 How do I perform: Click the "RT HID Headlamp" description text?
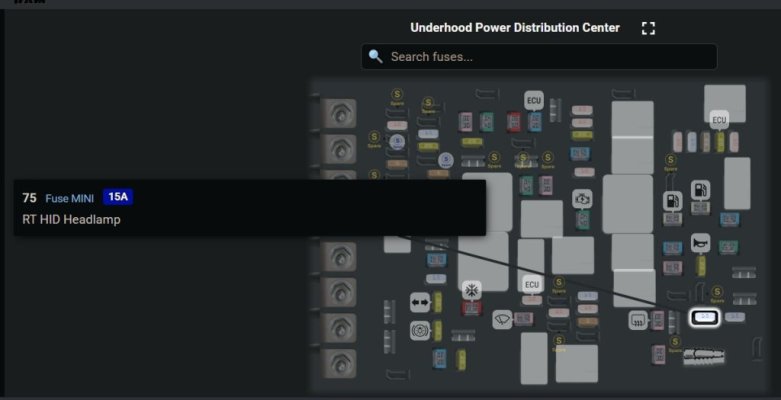(71, 220)
